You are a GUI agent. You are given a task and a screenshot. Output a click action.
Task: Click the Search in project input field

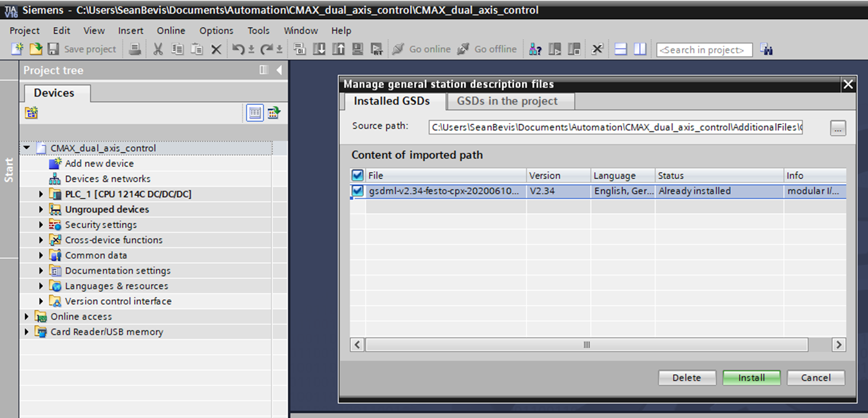(704, 50)
